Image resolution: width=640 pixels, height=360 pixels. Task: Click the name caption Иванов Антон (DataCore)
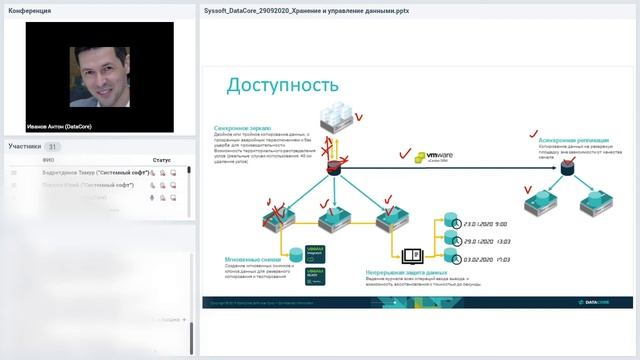[x=59, y=127]
